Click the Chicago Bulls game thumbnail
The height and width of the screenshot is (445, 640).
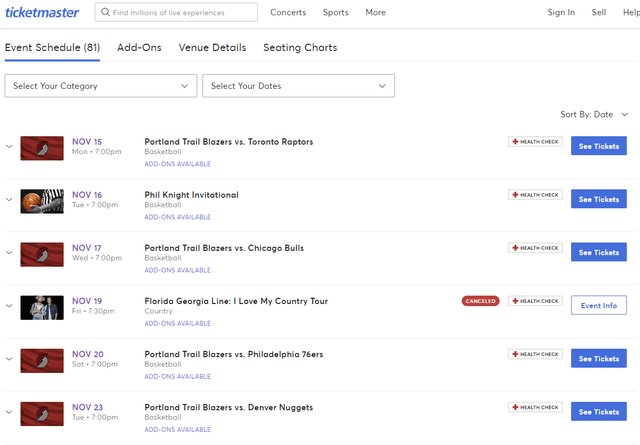click(x=42, y=254)
